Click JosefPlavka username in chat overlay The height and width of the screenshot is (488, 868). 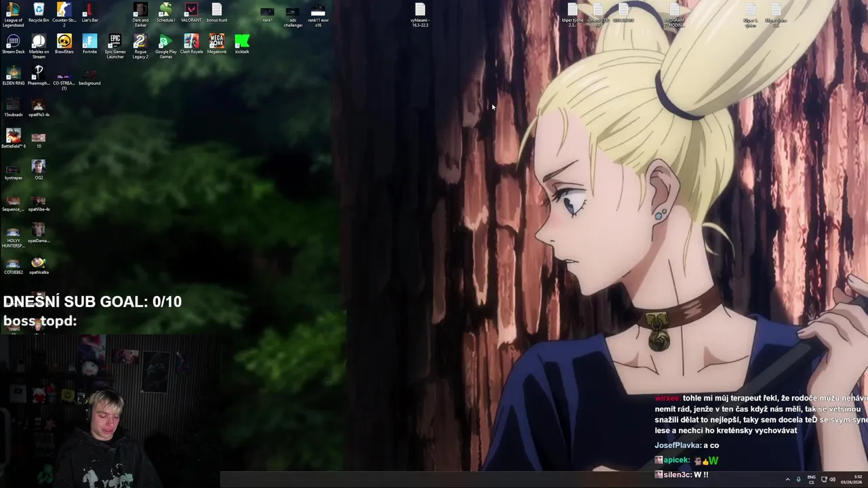(x=677, y=445)
